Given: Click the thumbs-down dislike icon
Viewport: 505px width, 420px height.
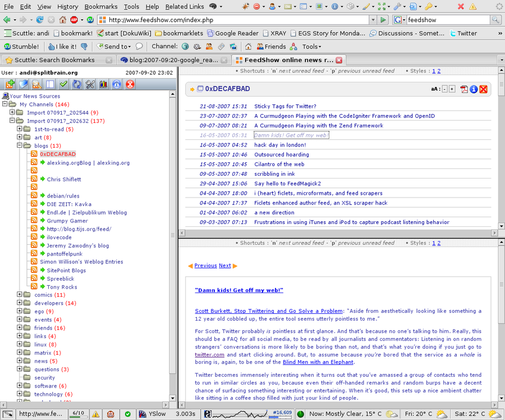Looking at the screenshot, I should (x=84, y=47).
